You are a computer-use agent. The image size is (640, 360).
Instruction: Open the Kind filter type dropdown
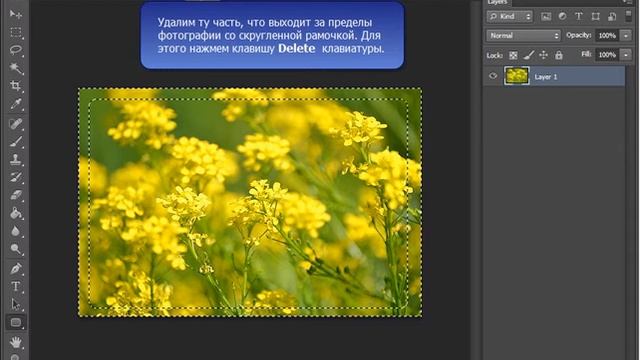point(510,16)
